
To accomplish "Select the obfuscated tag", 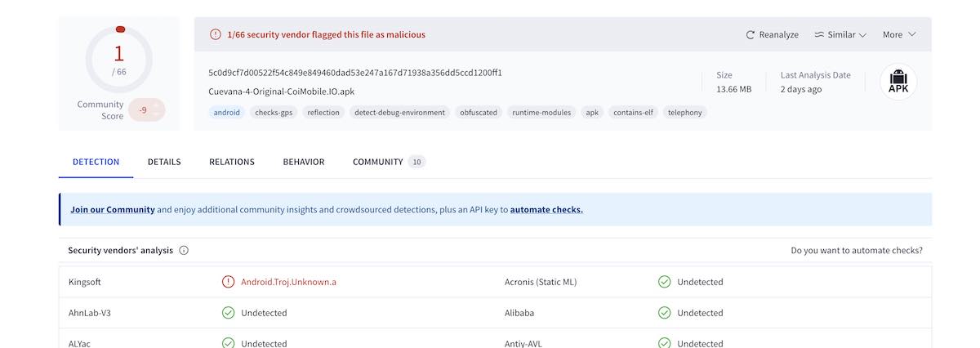I will [479, 113].
